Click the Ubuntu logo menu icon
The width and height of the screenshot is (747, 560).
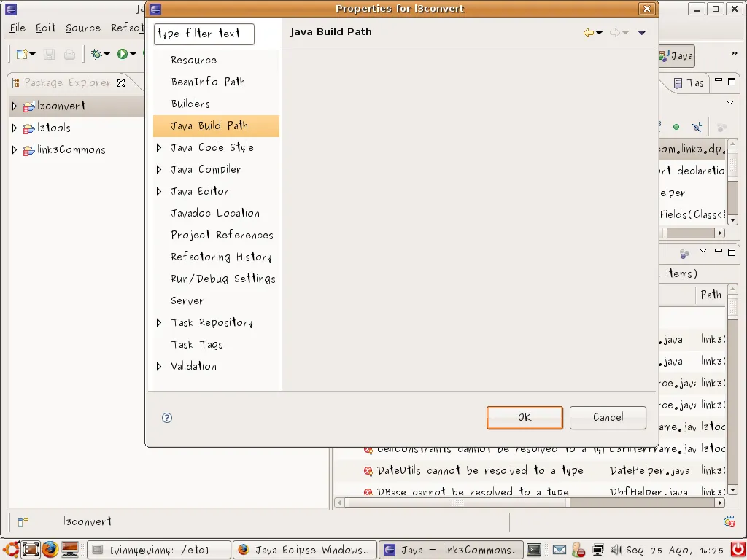12,550
